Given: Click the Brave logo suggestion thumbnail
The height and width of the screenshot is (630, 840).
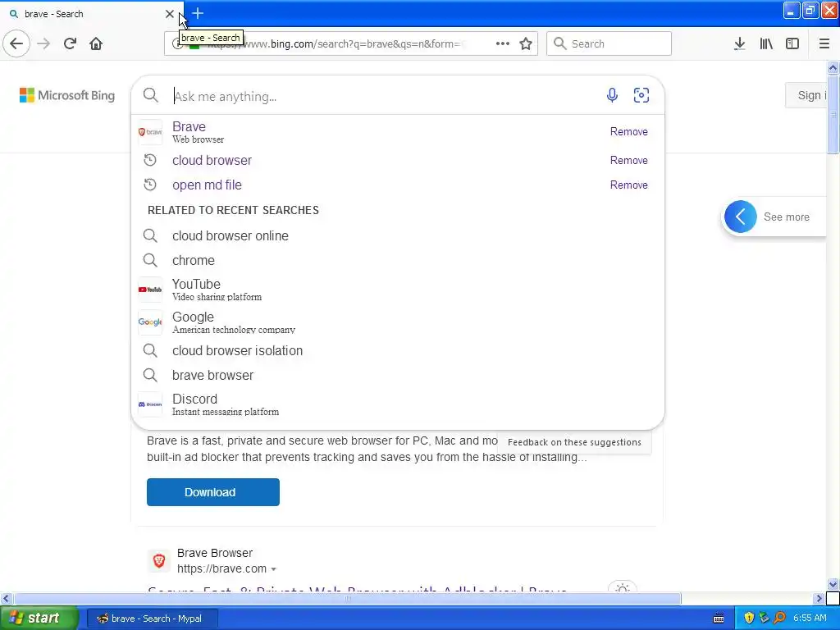Looking at the screenshot, I should pyautogui.click(x=150, y=132).
